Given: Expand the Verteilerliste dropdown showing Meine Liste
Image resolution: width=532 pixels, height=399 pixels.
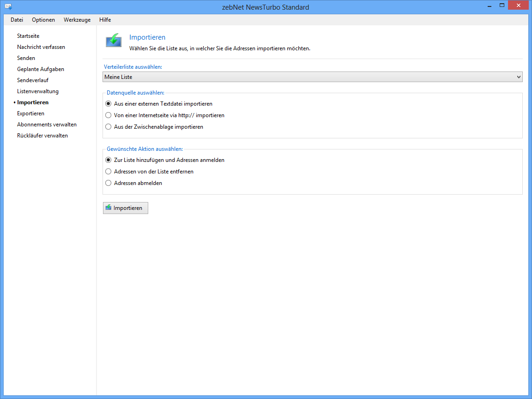Looking at the screenshot, I should point(313,77).
